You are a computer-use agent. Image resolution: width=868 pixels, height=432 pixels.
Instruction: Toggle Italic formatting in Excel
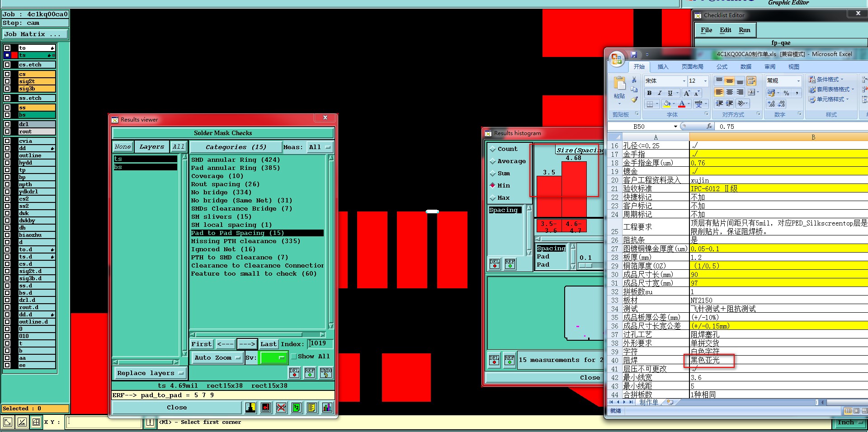660,93
